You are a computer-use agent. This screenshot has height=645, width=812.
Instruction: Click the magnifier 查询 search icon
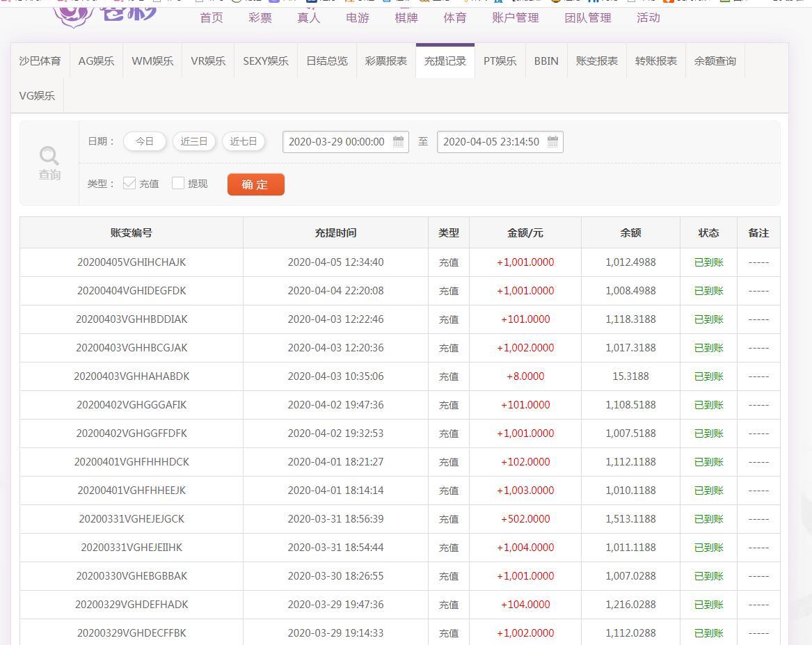coord(49,163)
